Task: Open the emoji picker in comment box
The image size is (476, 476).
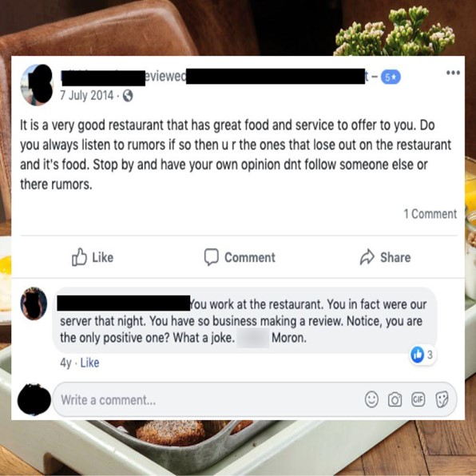Action: [x=371, y=399]
